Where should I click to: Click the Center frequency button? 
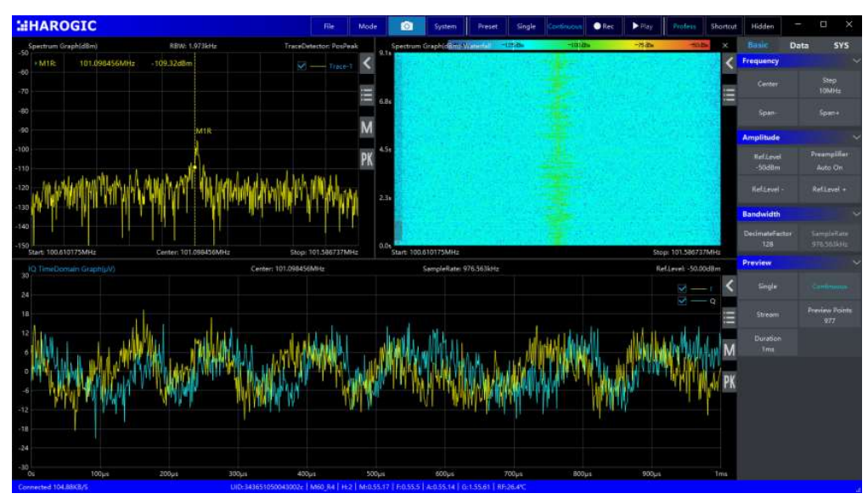767,84
